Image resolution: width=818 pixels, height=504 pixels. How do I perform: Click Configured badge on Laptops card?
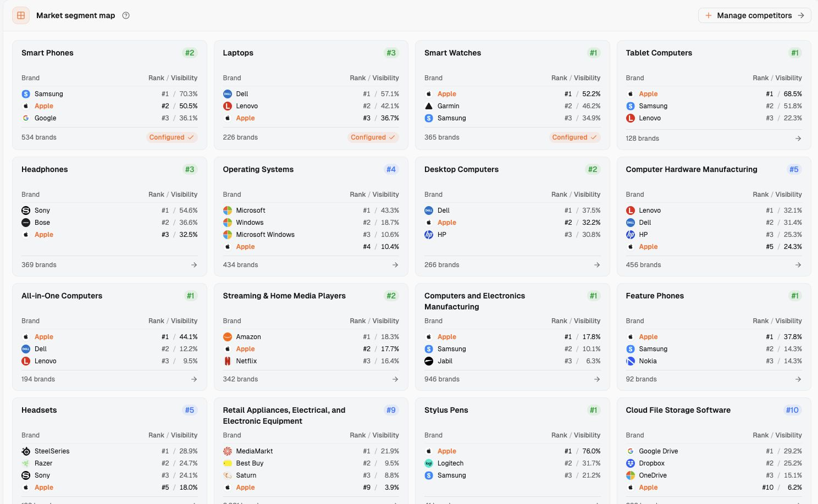click(374, 137)
